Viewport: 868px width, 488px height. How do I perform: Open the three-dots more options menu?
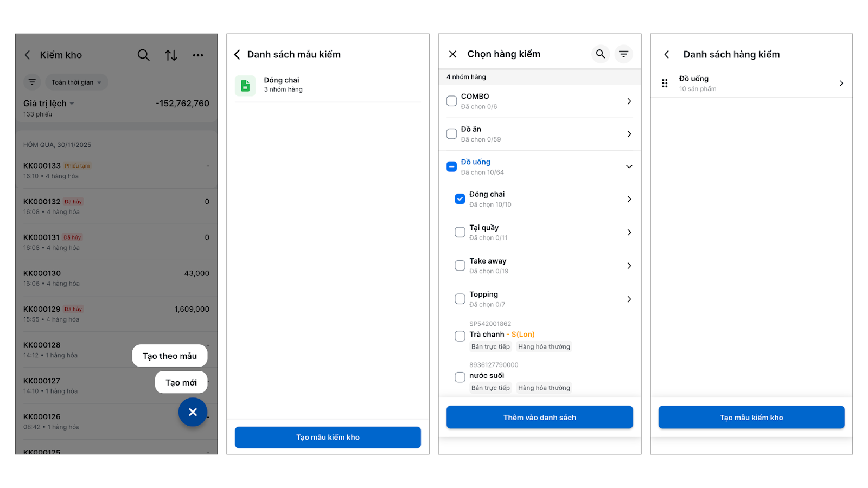click(x=198, y=55)
